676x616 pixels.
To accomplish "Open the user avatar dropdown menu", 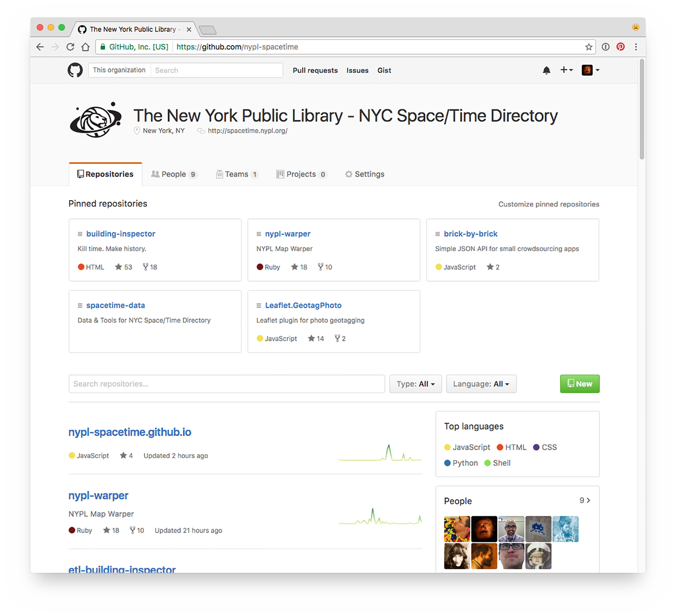I will coord(591,70).
